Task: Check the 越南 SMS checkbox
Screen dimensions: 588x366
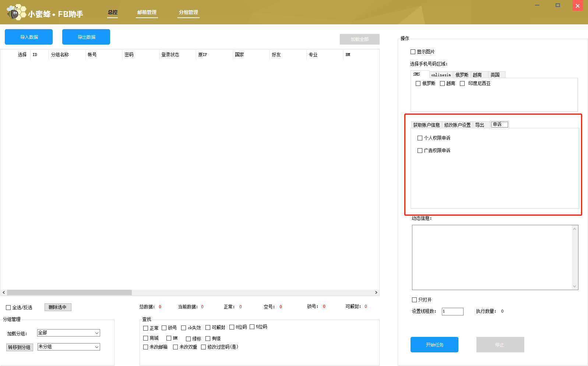Action: coord(443,84)
